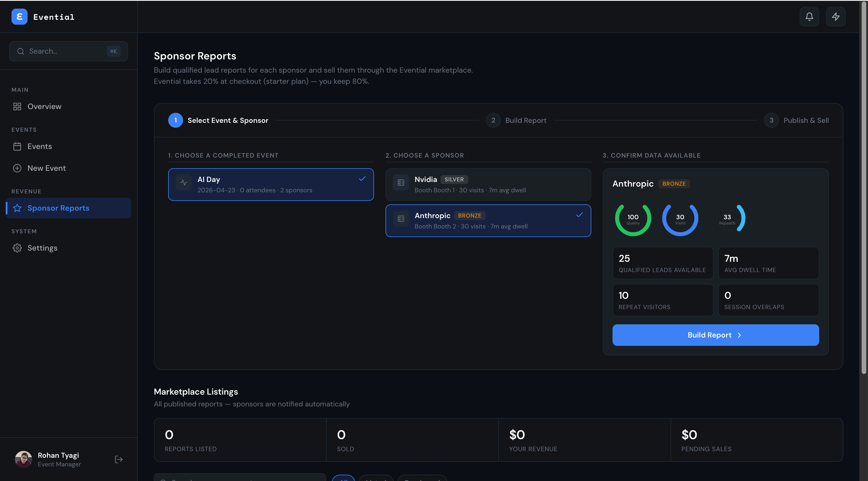Select the Nvidia SILVER sponsor card

[x=488, y=185]
